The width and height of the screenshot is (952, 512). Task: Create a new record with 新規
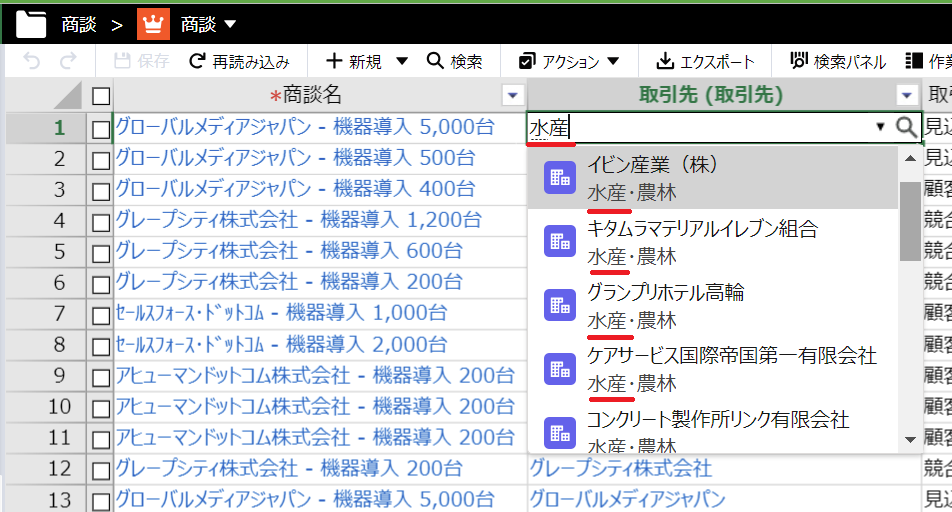click(x=354, y=61)
